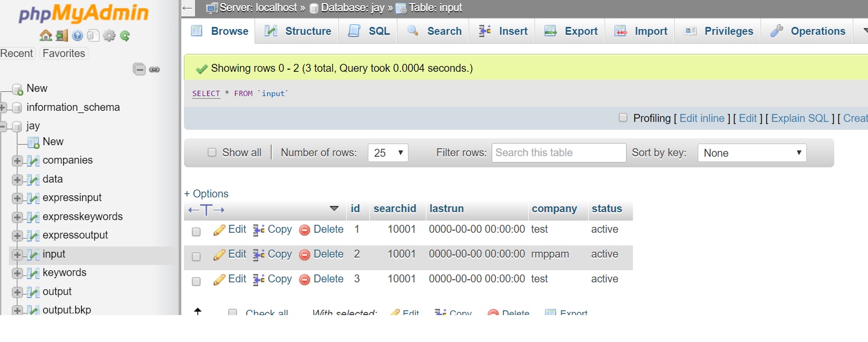Open the Recent tables list
The image size is (868, 342).
[x=17, y=53]
